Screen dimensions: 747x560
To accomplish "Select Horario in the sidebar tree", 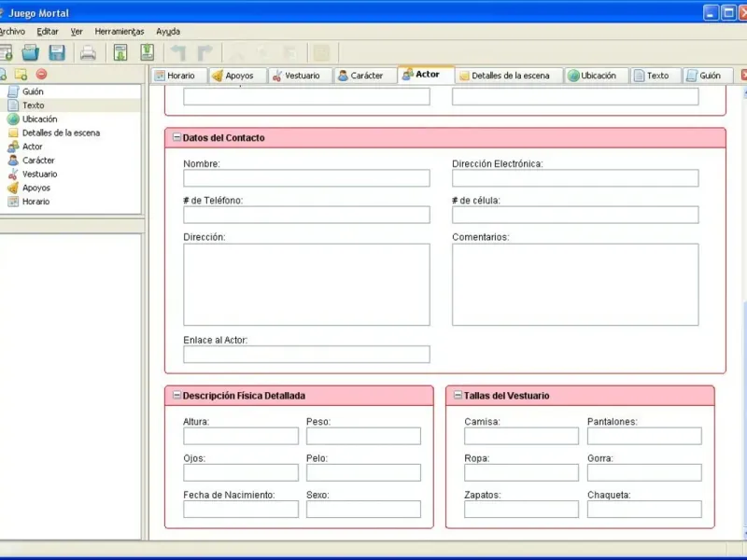I will click(x=35, y=202).
